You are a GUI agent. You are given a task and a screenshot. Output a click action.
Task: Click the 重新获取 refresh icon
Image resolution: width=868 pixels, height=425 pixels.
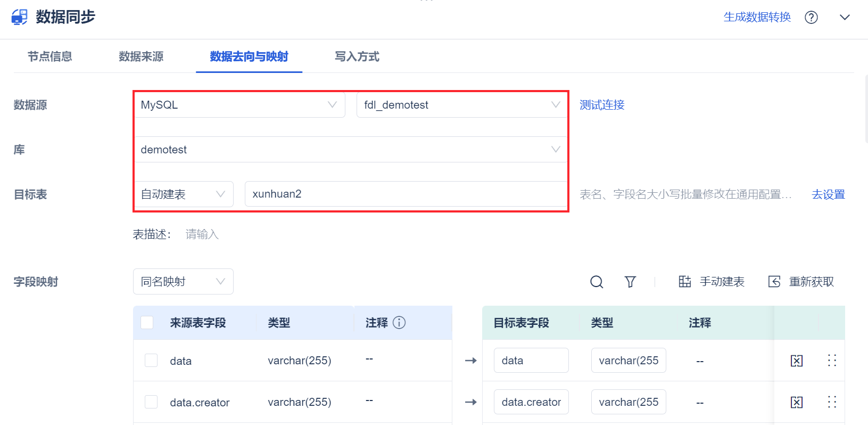(774, 282)
